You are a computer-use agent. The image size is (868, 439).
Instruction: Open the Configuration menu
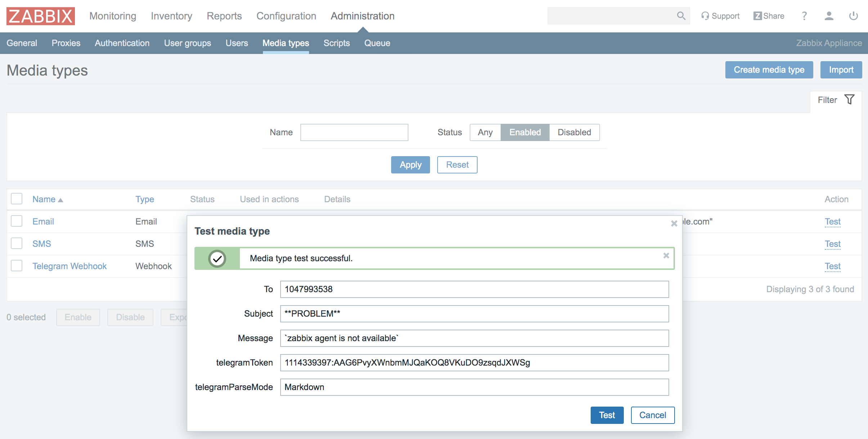pyautogui.click(x=286, y=16)
